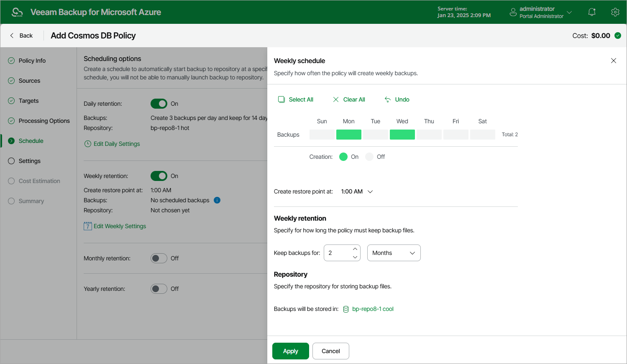
Task: Open the notifications bell icon
Action: 591,12
